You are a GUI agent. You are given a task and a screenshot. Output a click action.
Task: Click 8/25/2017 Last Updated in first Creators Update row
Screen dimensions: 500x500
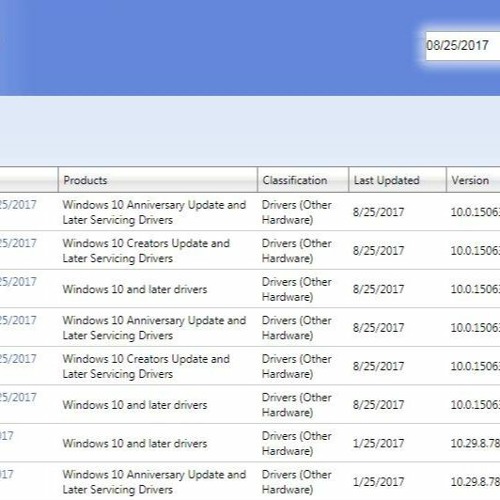(x=378, y=251)
